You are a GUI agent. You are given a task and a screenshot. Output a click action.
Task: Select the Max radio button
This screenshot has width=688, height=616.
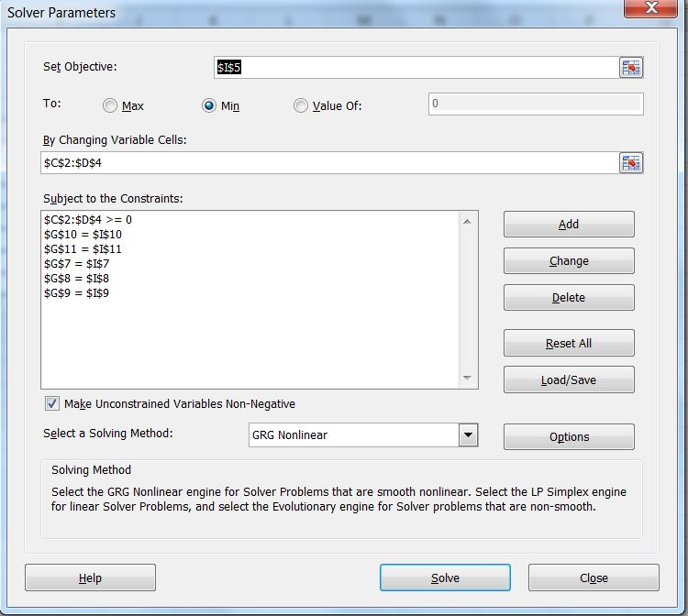coord(110,105)
